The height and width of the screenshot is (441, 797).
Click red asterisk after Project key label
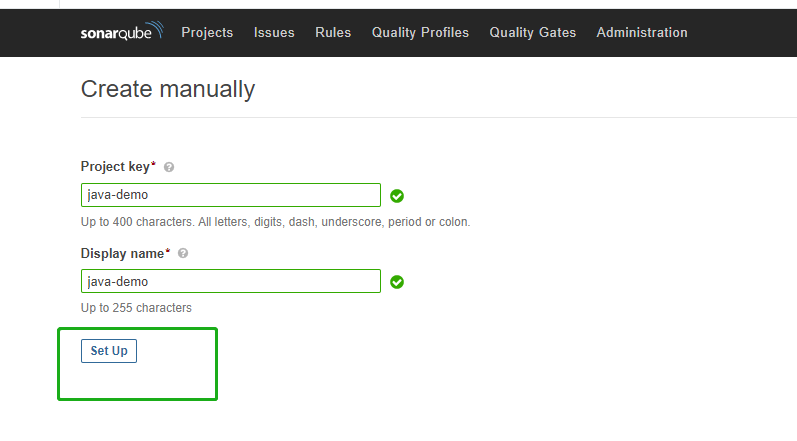154,166
